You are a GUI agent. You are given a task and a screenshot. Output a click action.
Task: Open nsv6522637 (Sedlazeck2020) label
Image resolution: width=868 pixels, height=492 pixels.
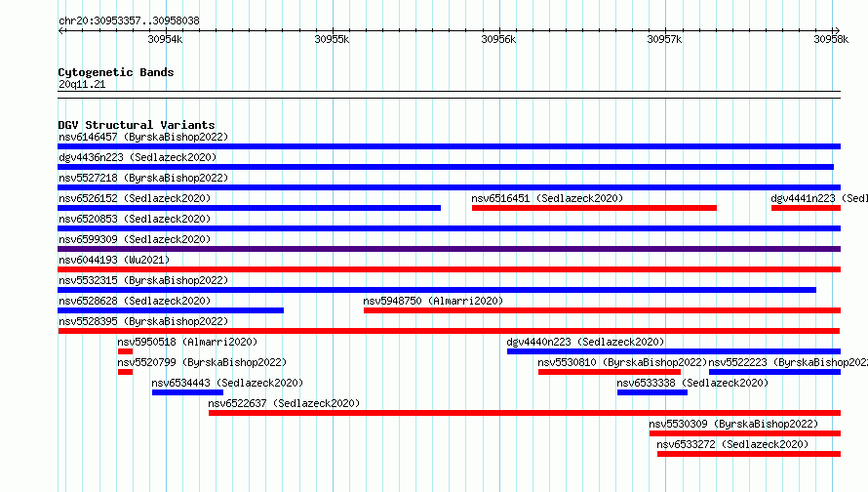point(284,403)
